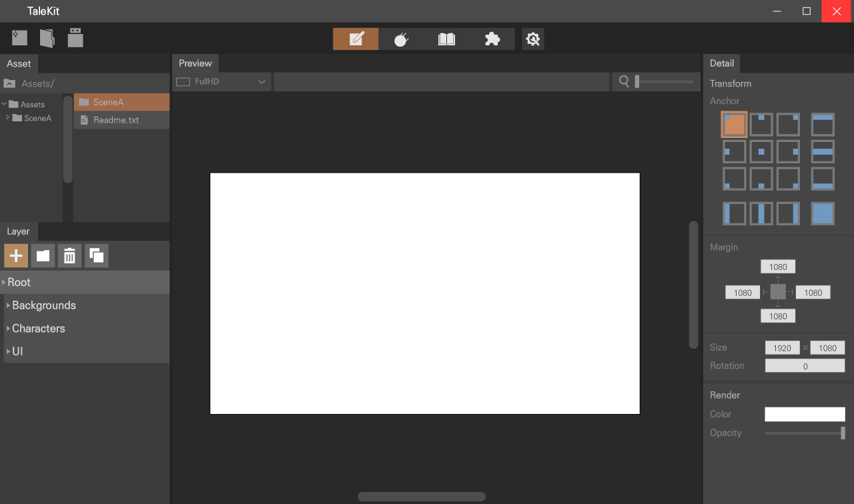Screen dimensions: 854x504
Task: Set anchor to bottom-center
Action: coord(761,178)
